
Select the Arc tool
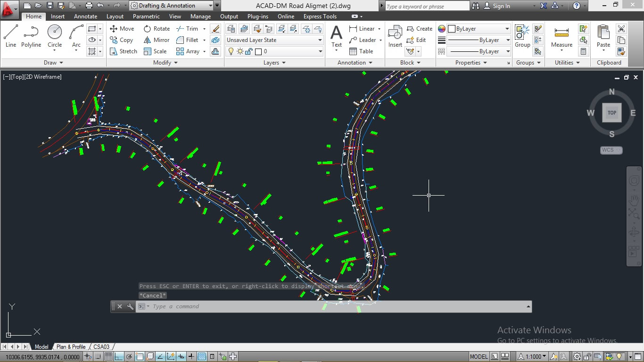tap(76, 36)
